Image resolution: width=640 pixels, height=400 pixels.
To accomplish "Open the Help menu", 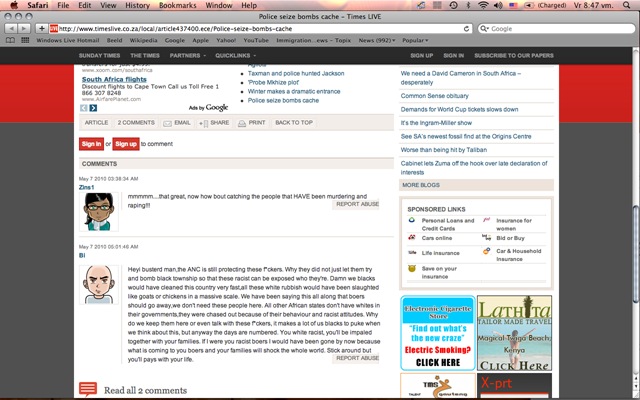I will pyautogui.click(x=249, y=5).
